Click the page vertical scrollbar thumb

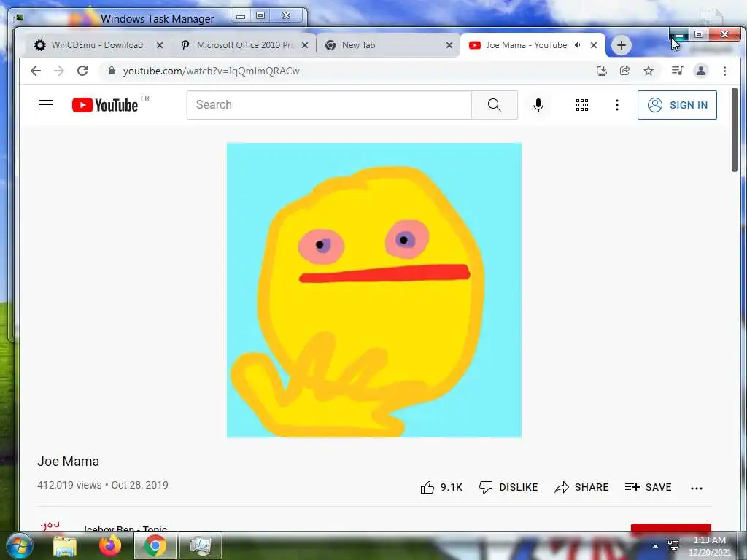tap(734, 130)
